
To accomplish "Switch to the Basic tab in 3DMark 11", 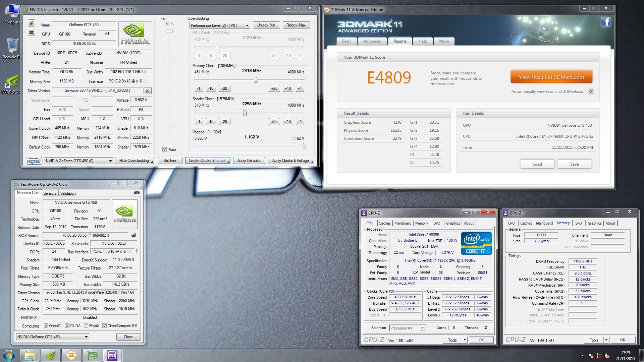I will [x=347, y=41].
